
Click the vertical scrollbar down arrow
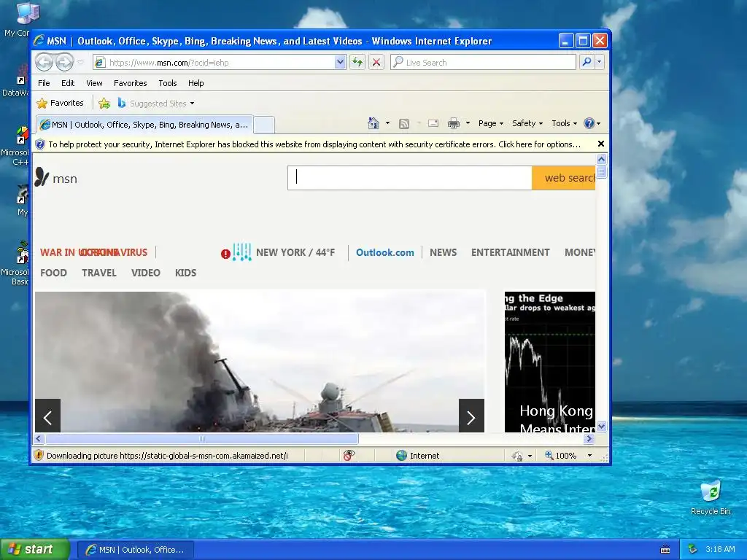pyautogui.click(x=601, y=427)
